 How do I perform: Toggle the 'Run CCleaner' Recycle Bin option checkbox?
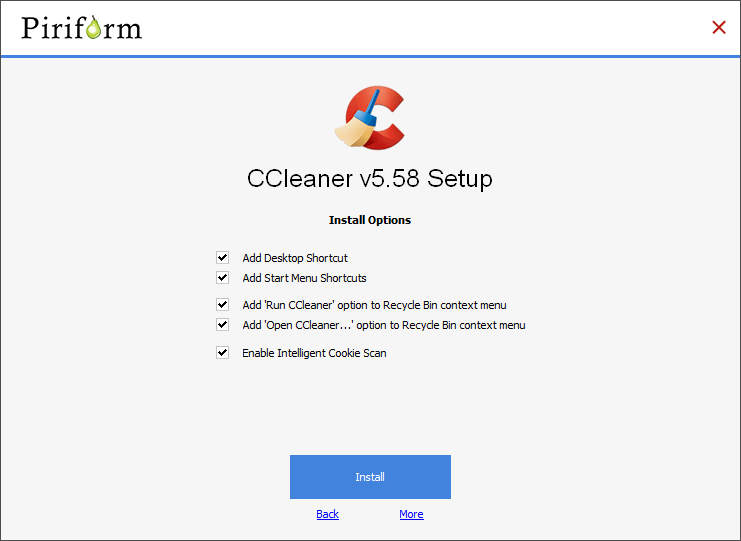pyautogui.click(x=223, y=305)
